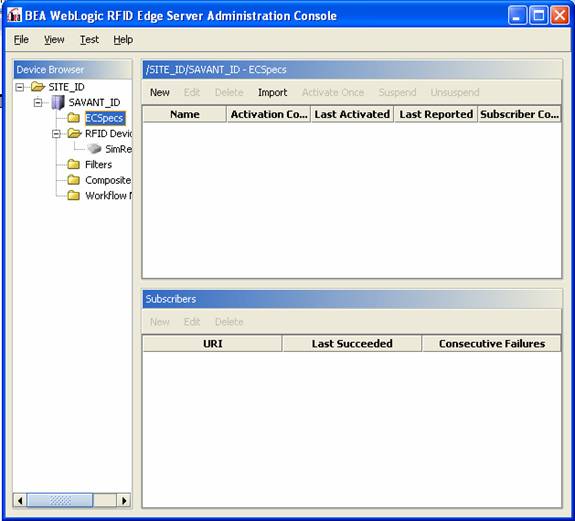The image size is (575, 521).
Task: Click the SAVANT_ID server icon
Action: 58,103
